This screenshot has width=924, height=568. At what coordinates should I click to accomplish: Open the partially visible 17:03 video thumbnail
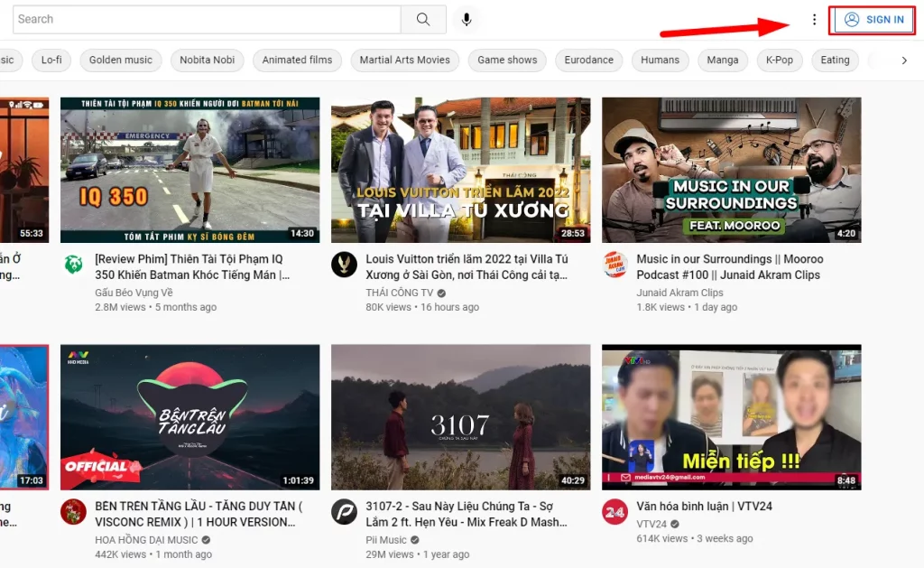pyautogui.click(x=24, y=417)
